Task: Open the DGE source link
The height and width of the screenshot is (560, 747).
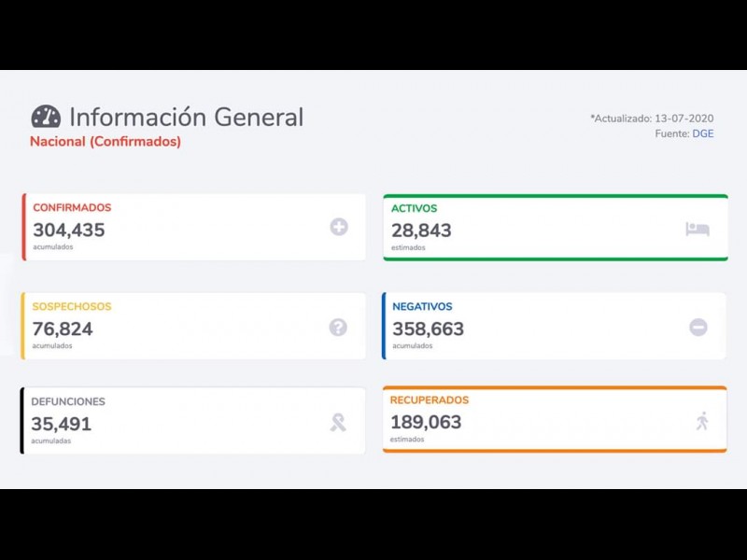Action: click(x=702, y=133)
